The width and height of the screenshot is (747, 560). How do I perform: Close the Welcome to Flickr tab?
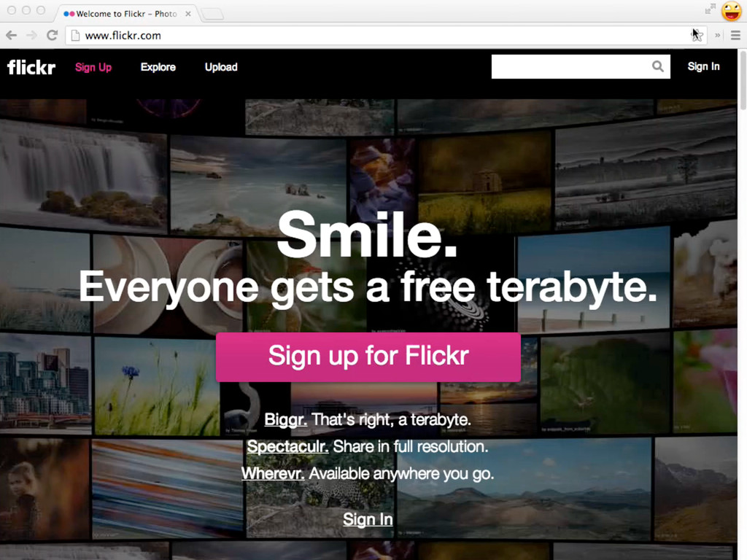pos(187,14)
